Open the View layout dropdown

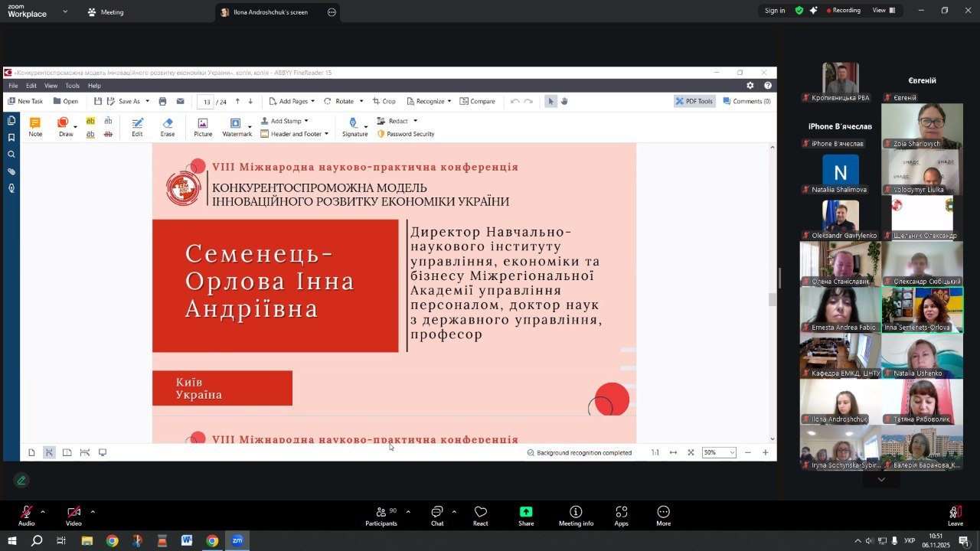coord(884,11)
